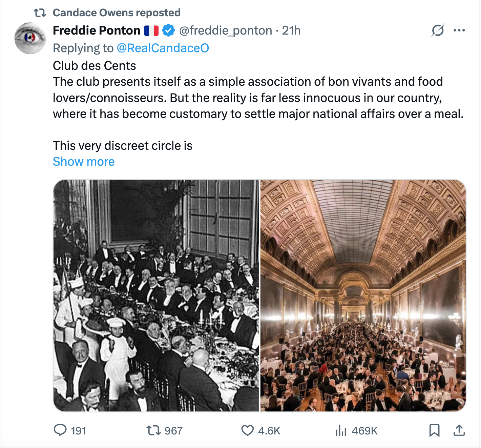Open the @RealCandaceO mention link
This screenshot has height=448, width=481.
tap(163, 48)
